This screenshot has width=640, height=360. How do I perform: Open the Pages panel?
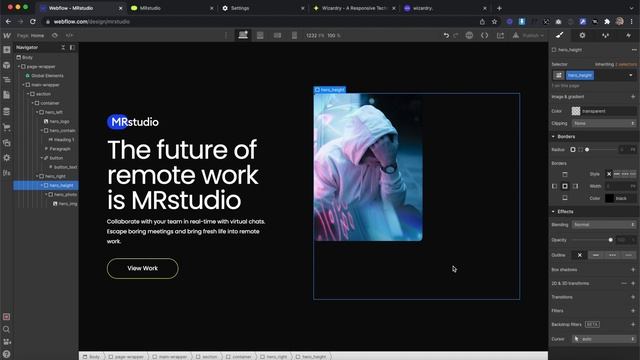7,95
